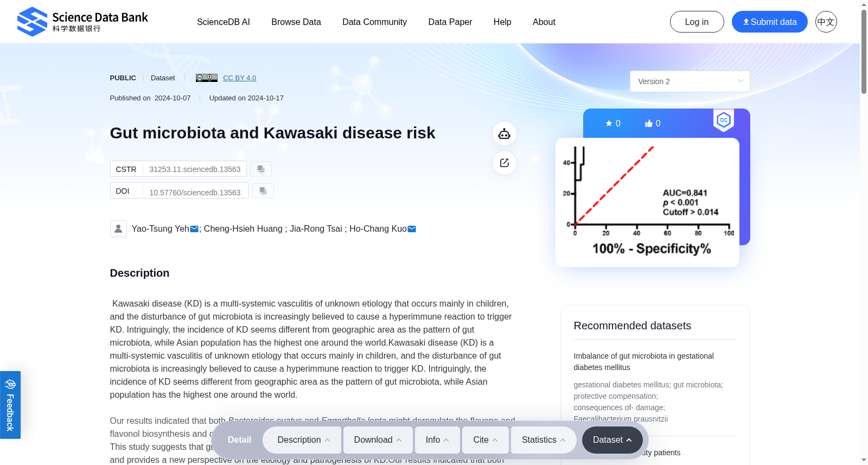Open the AI robot assistant icon

pos(505,133)
